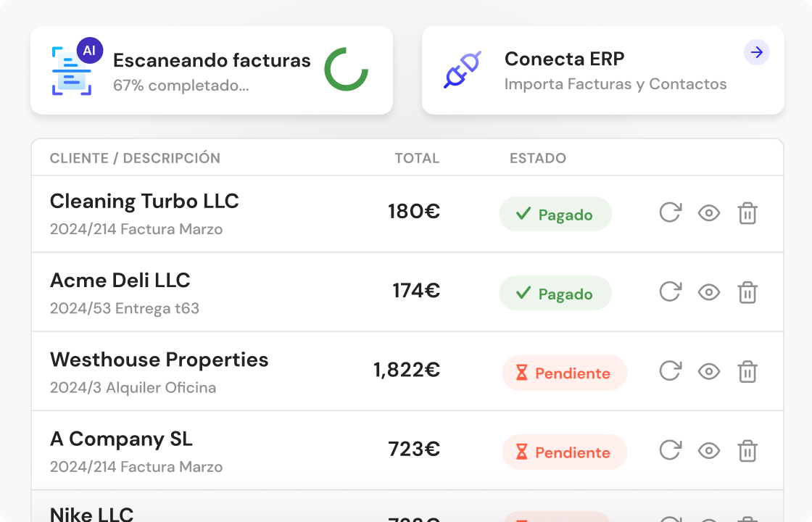Screen dimensions: 812x522
Task: Refresh the A Company SL invoice
Action: tap(670, 450)
